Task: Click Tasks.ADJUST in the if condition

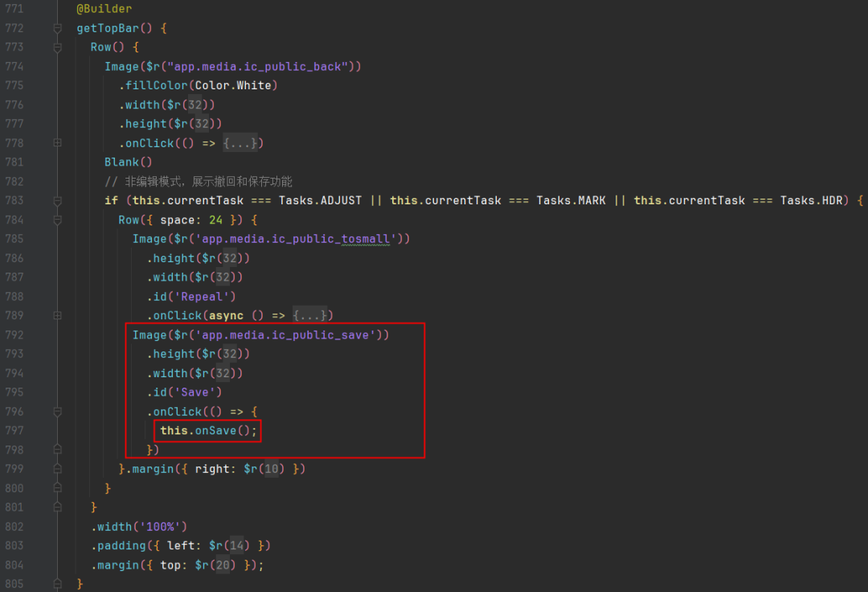Action: tap(320, 200)
